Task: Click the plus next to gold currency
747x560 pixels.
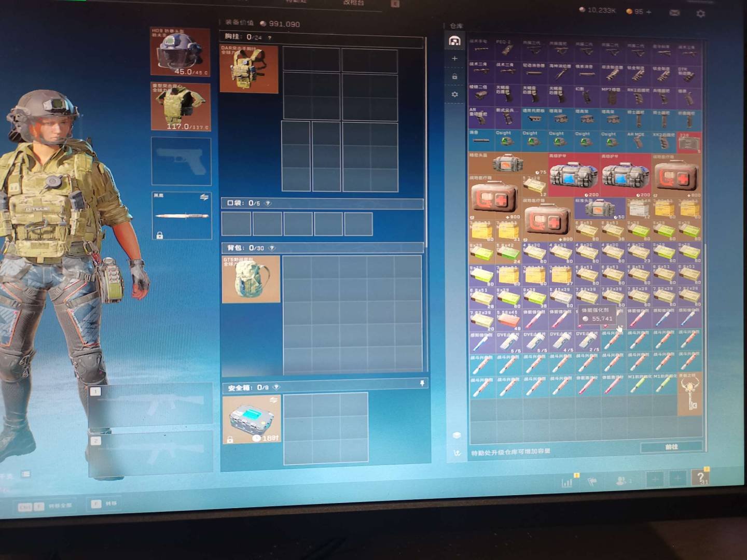Action: click(x=648, y=11)
